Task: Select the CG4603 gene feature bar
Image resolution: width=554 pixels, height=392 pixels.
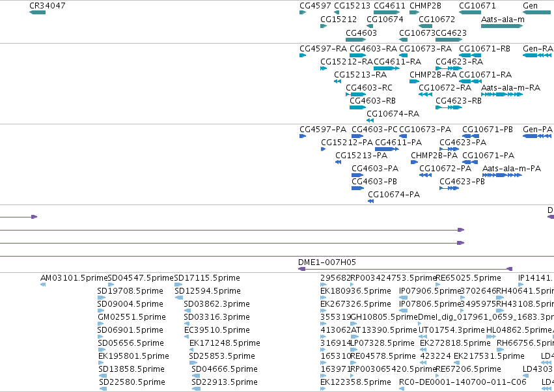Action: tap(356, 40)
